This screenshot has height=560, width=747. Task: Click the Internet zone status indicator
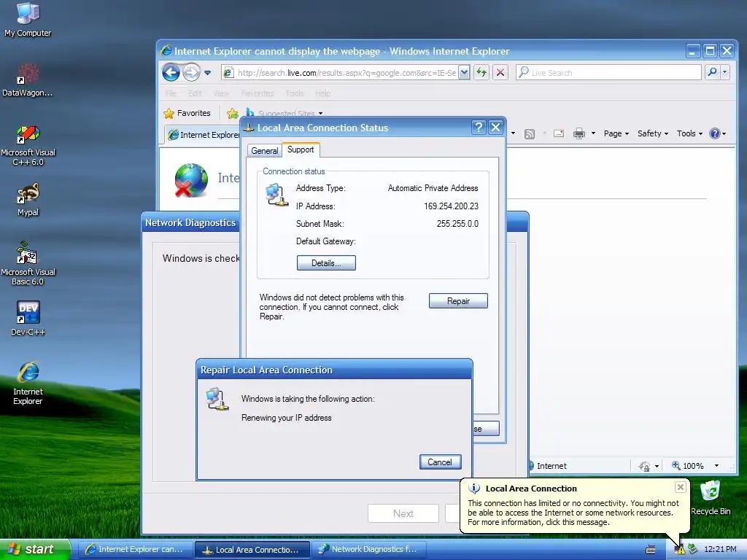point(548,466)
